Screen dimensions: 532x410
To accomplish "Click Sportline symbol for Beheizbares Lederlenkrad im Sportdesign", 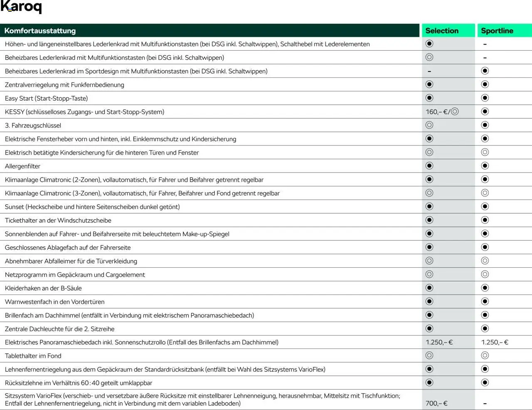I will tap(485, 71).
